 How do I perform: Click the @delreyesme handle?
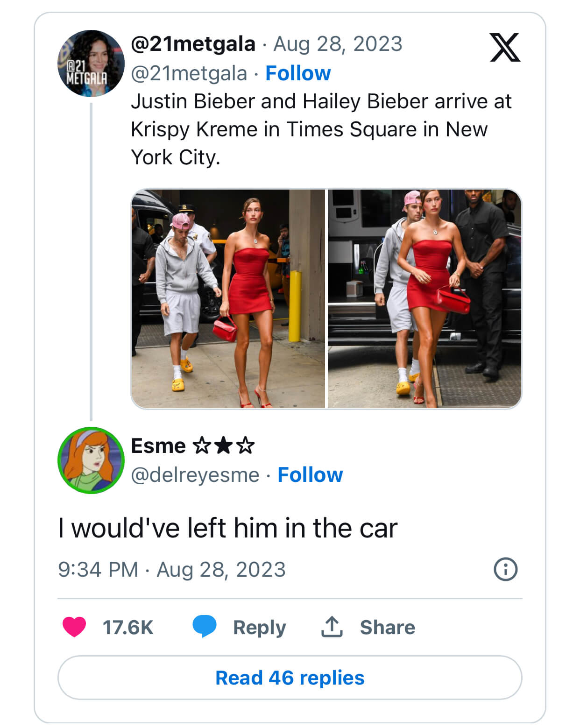click(x=195, y=475)
